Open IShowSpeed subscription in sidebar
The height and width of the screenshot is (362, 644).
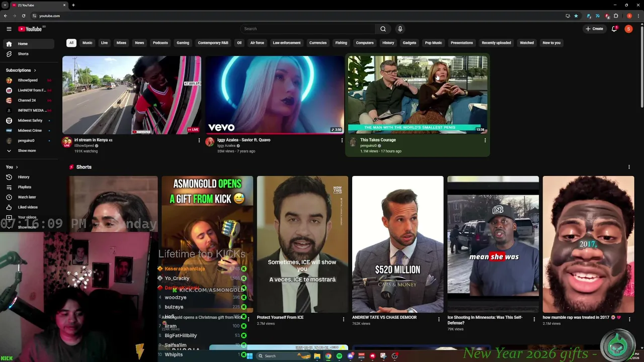pyautogui.click(x=28, y=80)
